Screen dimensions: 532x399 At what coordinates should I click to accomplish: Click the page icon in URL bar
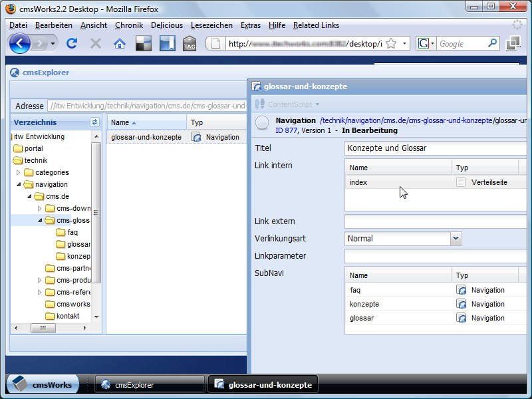tap(215, 44)
